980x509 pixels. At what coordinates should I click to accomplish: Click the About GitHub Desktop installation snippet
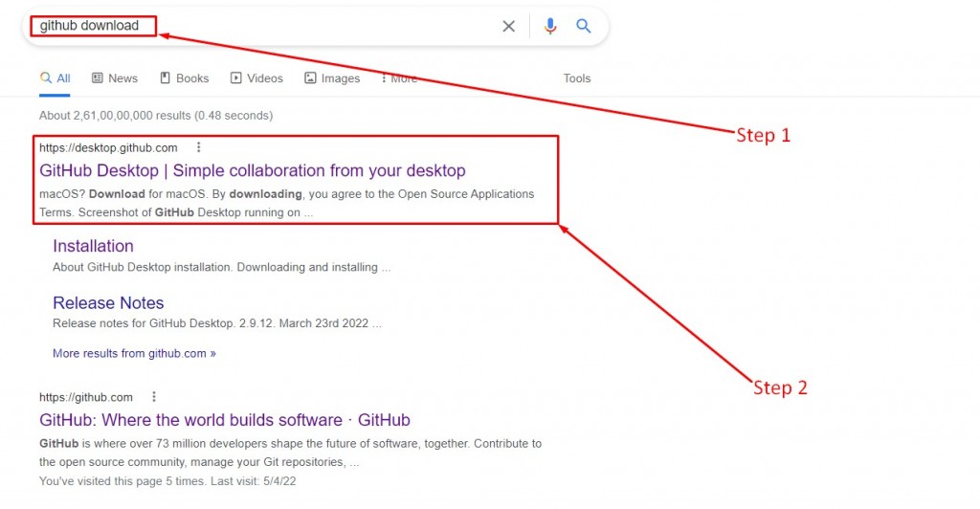[x=221, y=267]
